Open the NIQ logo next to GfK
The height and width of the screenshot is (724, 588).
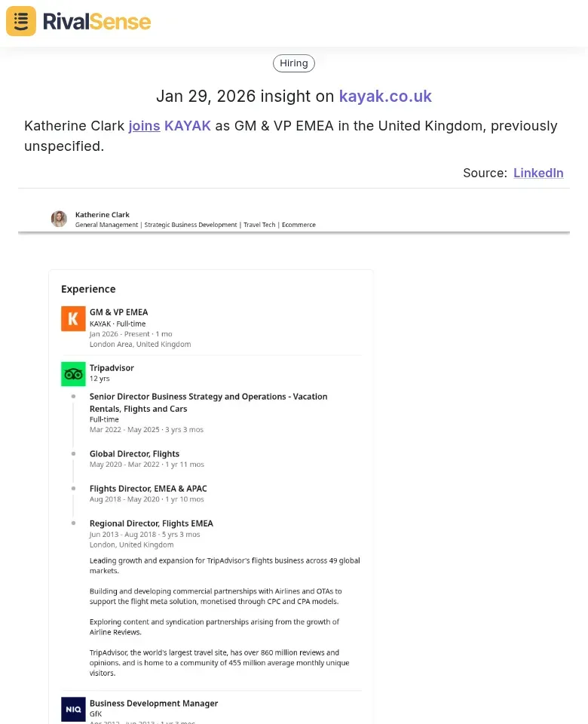(x=73, y=709)
